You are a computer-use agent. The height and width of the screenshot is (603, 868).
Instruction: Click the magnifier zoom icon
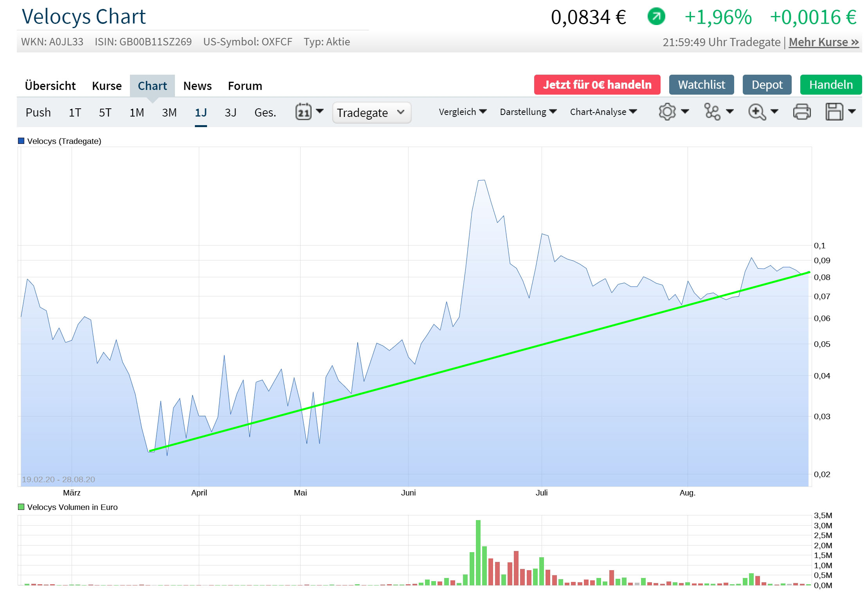click(757, 112)
